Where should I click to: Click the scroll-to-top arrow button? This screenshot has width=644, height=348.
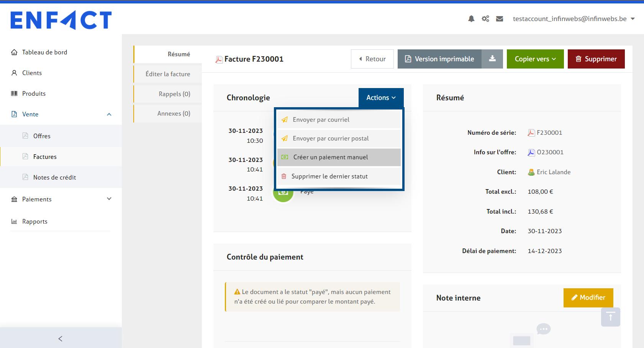coord(610,317)
